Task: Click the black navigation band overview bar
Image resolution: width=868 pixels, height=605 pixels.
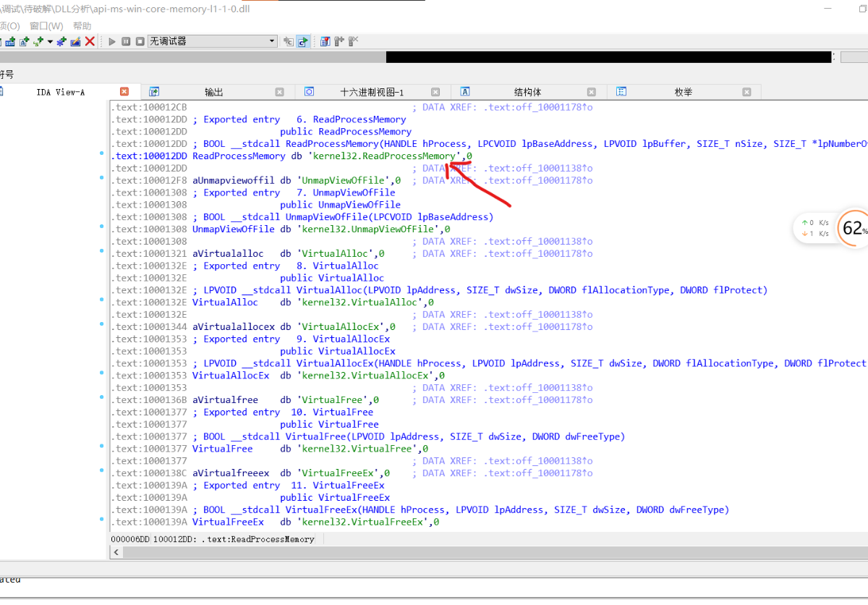Action: click(608, 57)
